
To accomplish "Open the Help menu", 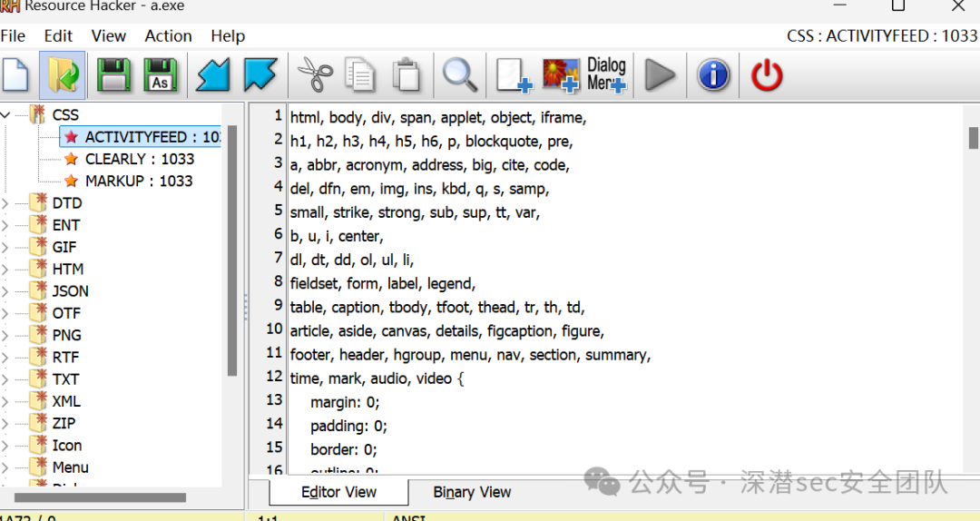I will coord(228,36).
